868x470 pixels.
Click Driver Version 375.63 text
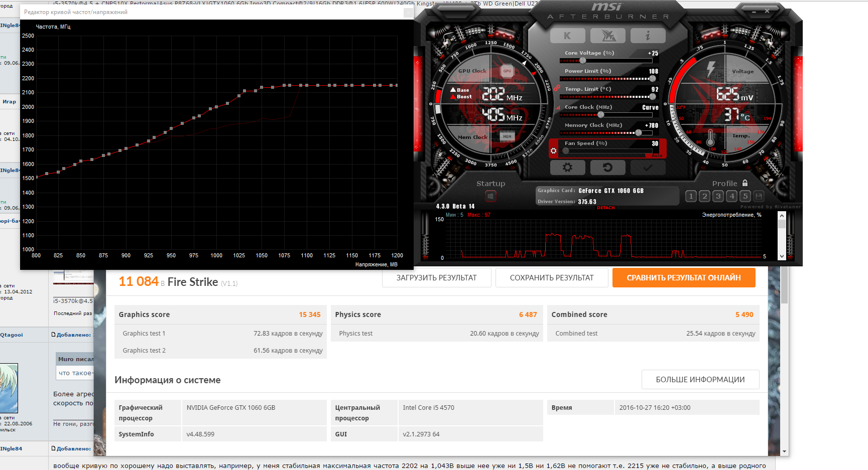(567, 202)
